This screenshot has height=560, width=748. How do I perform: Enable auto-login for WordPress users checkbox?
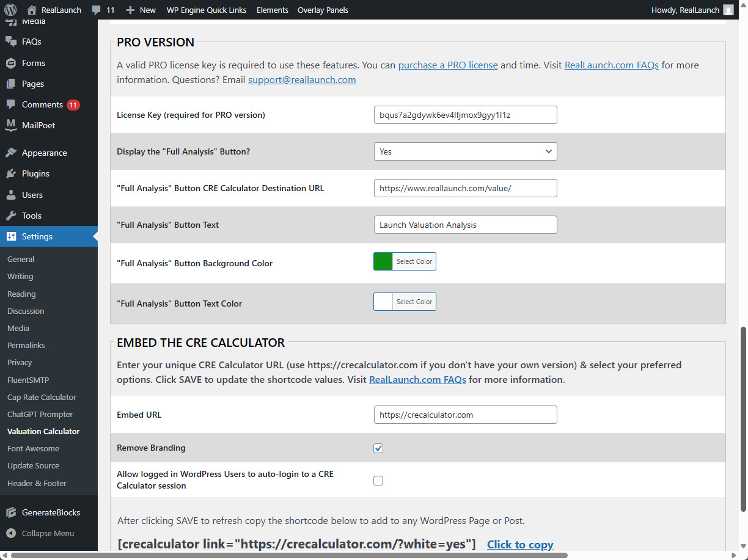pyautogui.click(x=378, y=481)
